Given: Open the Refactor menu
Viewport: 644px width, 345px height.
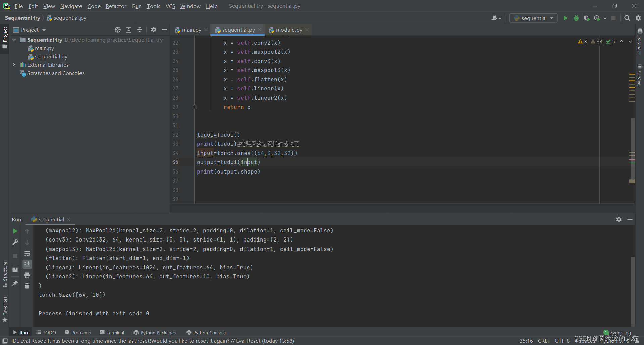Looking at the screenshot, I should click(116, 6).
